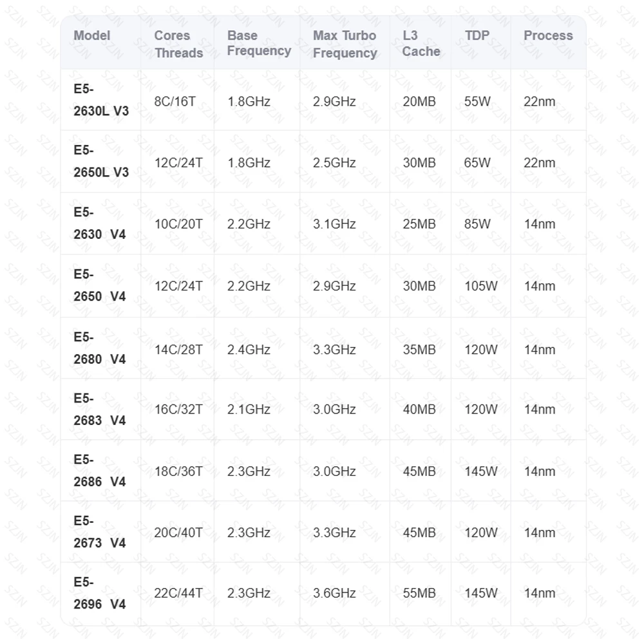Click the 22C/44T cores value
The width and height of the screenshot is (644, 644).
click(178, 593)
